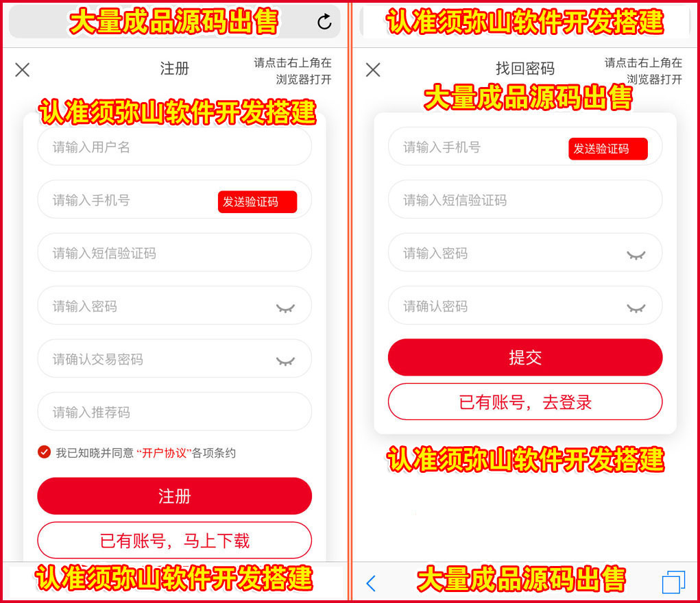Viewport: 700px width, 603px height.
Task: Open the browser tabs icon
Action: (673, 582)
